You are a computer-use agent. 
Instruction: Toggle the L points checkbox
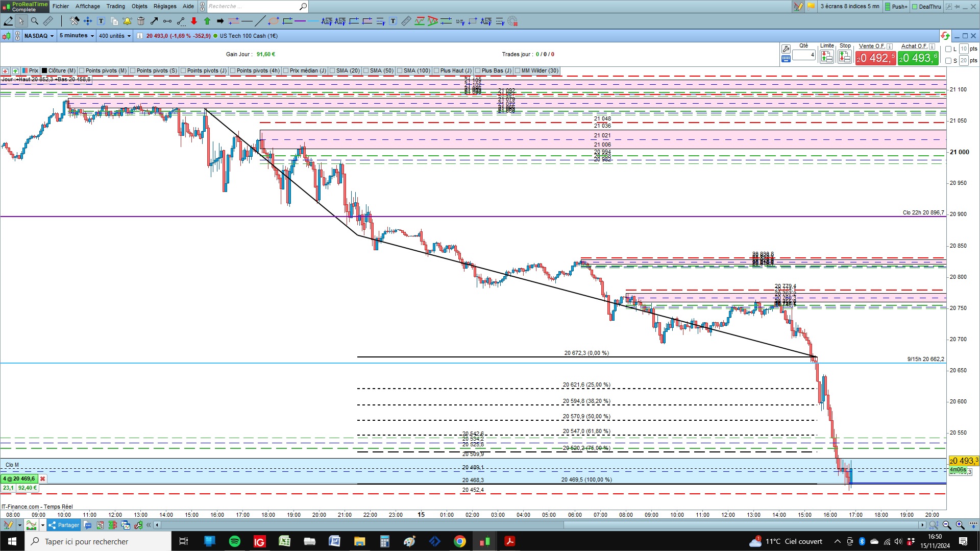[948, 49]
